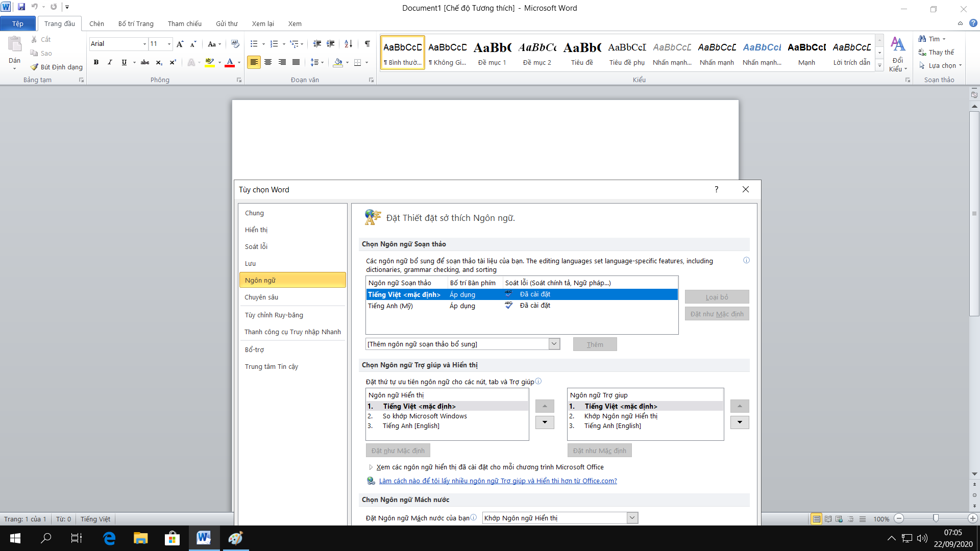The width and height of the screenshot is (980, 551).
Task: Select Soát lỗi in options sidebar
Action: tap(292, 246)
